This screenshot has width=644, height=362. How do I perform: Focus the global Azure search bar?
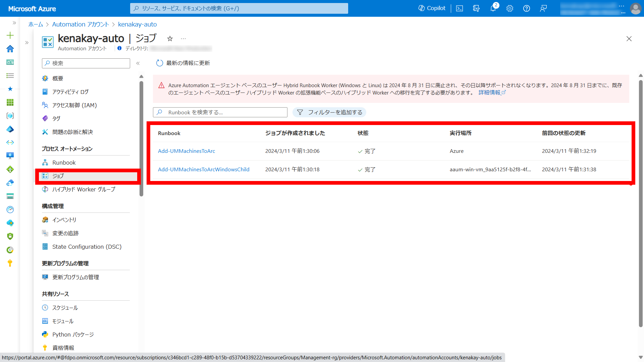239,8
